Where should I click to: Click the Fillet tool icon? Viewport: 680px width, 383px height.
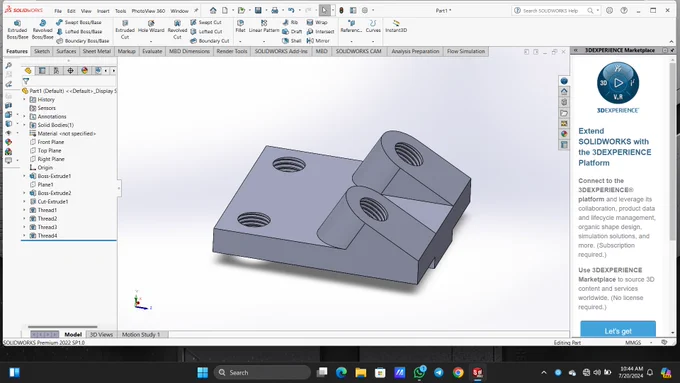click(240, 26)
